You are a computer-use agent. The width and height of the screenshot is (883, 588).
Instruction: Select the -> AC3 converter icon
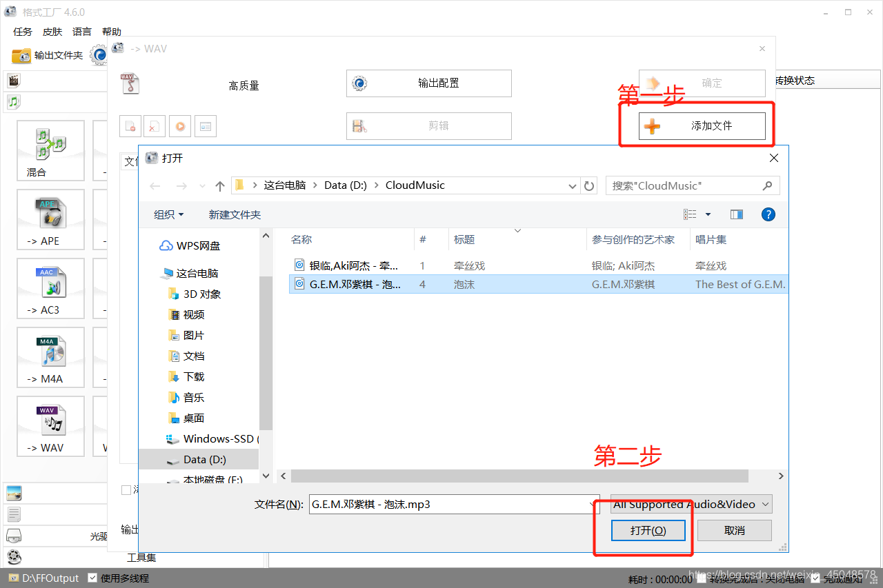51,289
